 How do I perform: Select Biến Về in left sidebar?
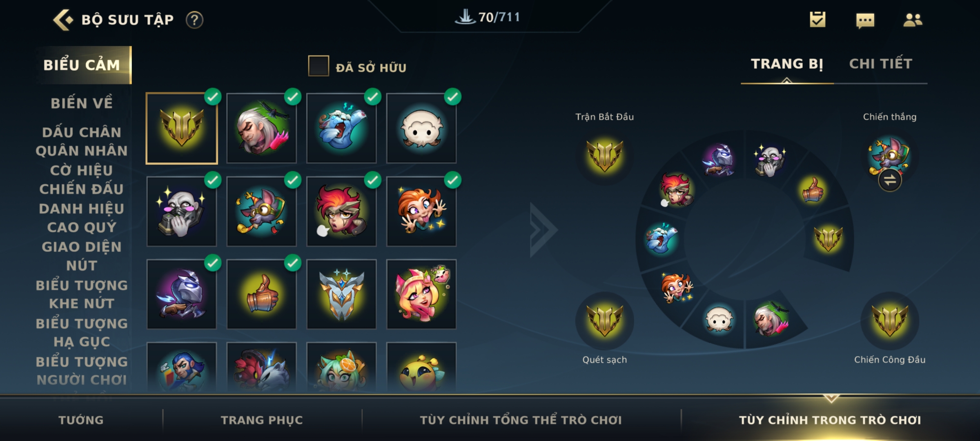tap(82, 103)
